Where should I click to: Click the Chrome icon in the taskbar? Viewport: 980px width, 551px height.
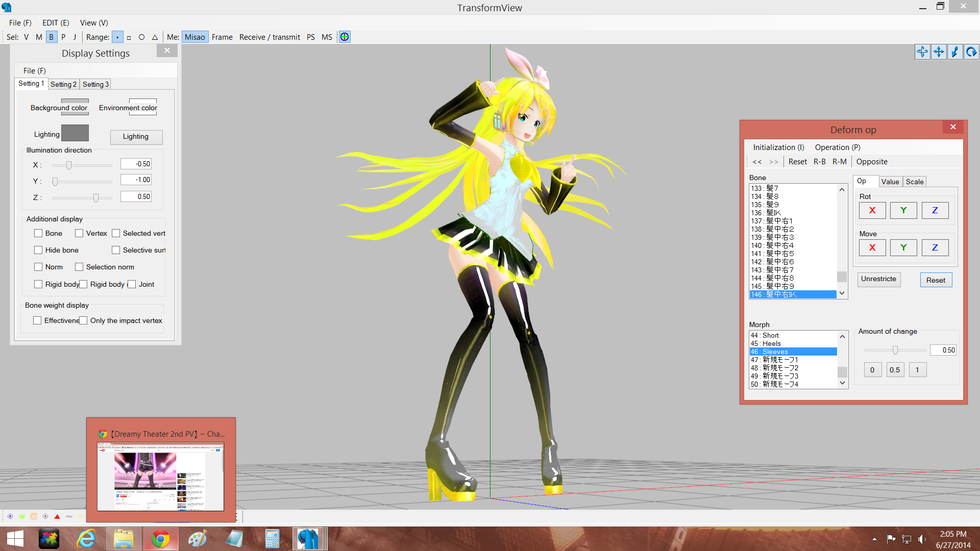[160, 539]
